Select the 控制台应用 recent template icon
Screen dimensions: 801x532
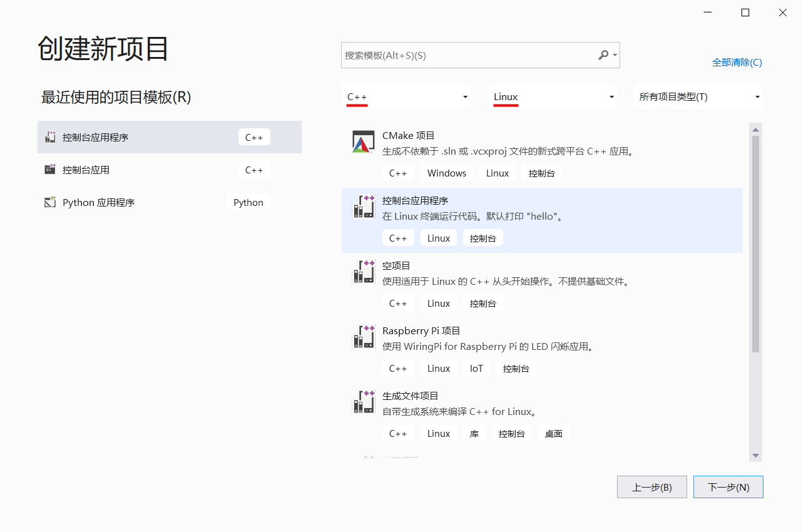coord(49,170)
